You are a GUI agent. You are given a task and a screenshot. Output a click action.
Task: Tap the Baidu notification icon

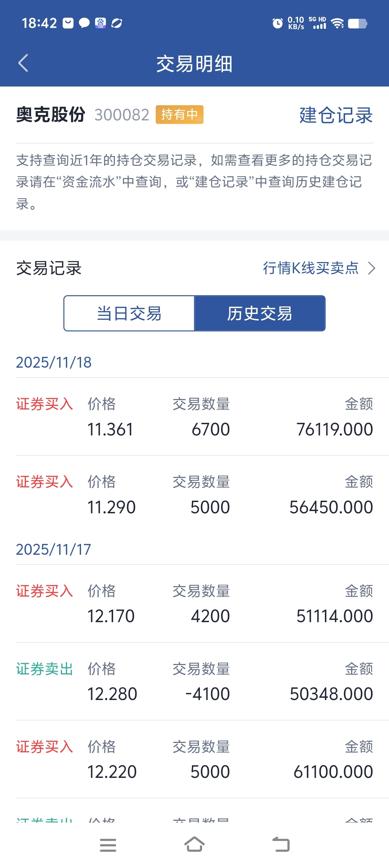(100, 23)
